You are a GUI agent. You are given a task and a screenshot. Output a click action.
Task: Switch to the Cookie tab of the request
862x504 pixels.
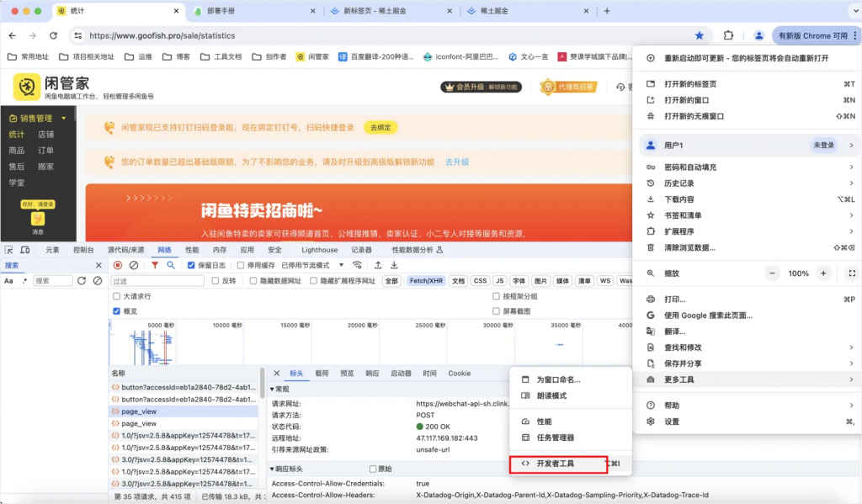coord(459,373)
